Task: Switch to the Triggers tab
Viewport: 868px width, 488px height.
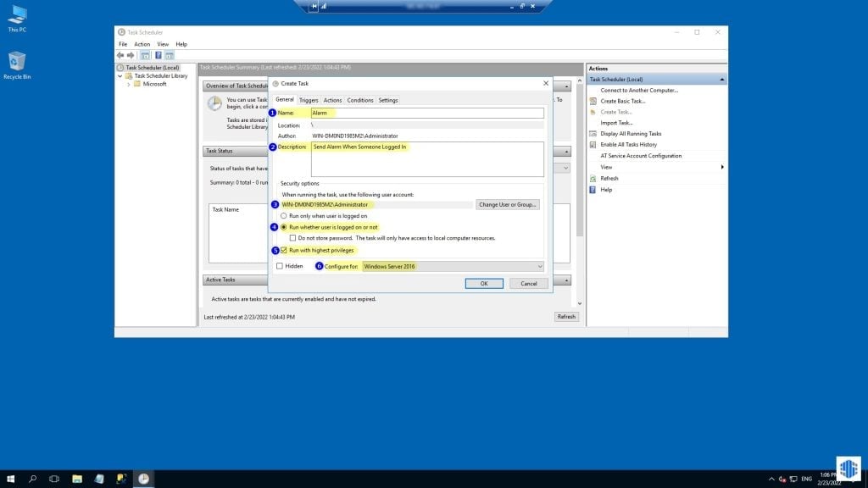Action: [309, 100]
